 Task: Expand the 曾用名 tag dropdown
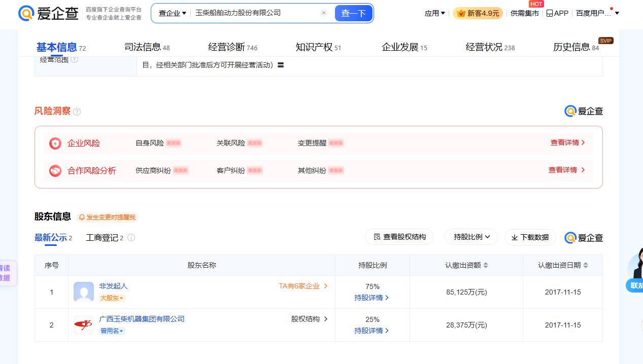112,331
